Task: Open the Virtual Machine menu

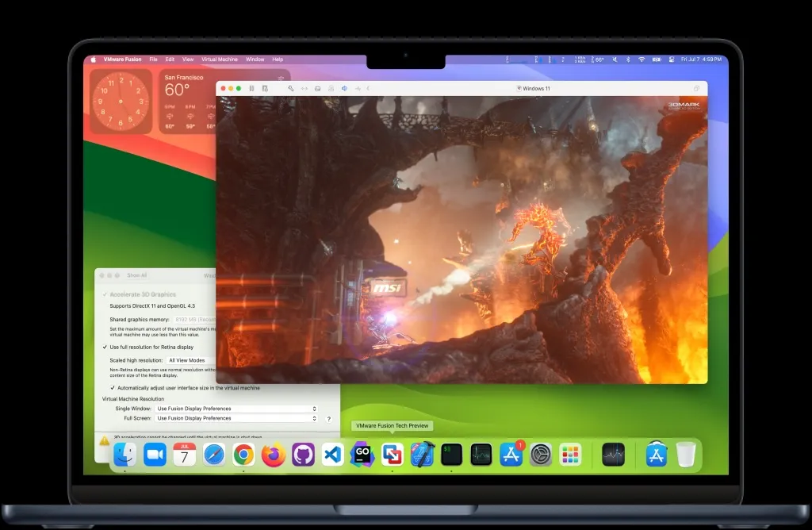Action: click(x=219, y=59)
